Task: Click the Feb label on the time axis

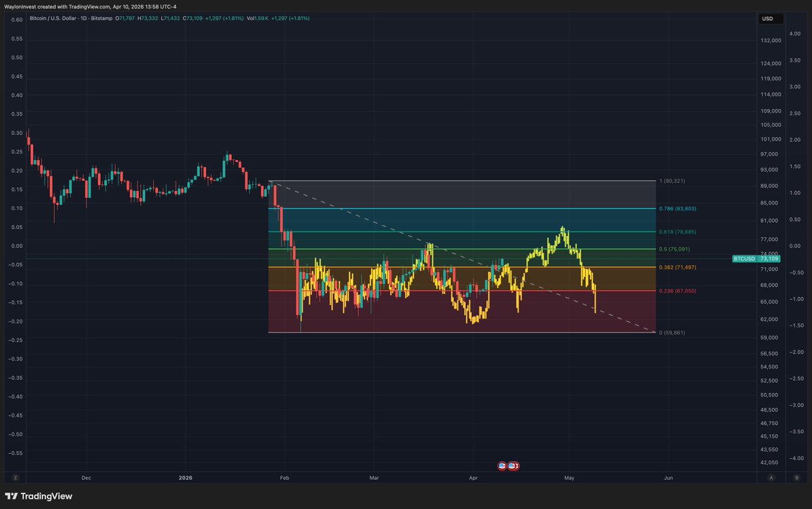Action: coord(284,478)
